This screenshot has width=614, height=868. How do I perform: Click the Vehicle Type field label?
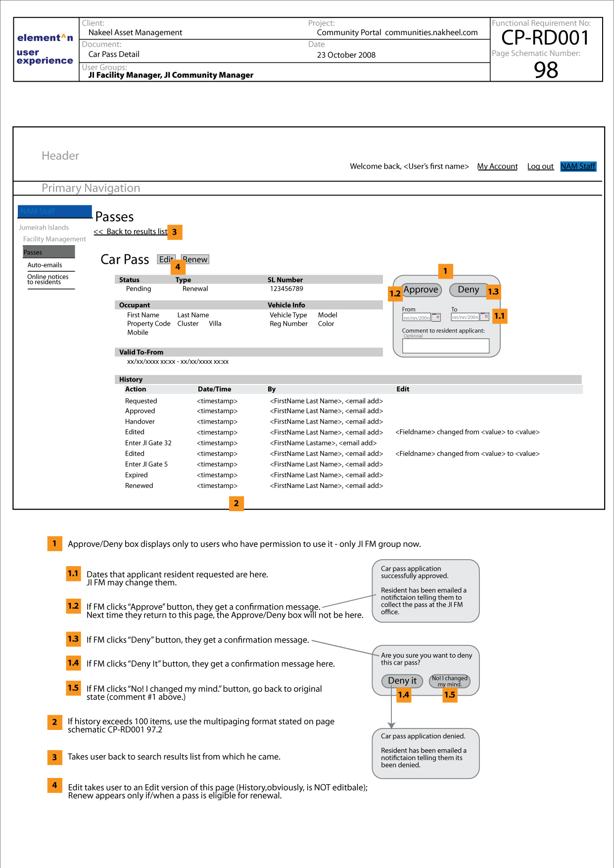coord(288,315)
